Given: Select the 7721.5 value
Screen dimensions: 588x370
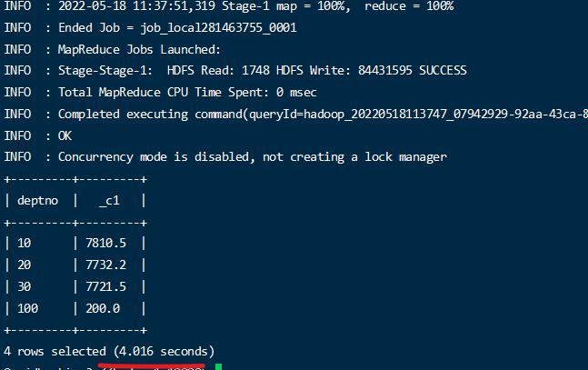Looking at the screenshot, I should point(105,286).
